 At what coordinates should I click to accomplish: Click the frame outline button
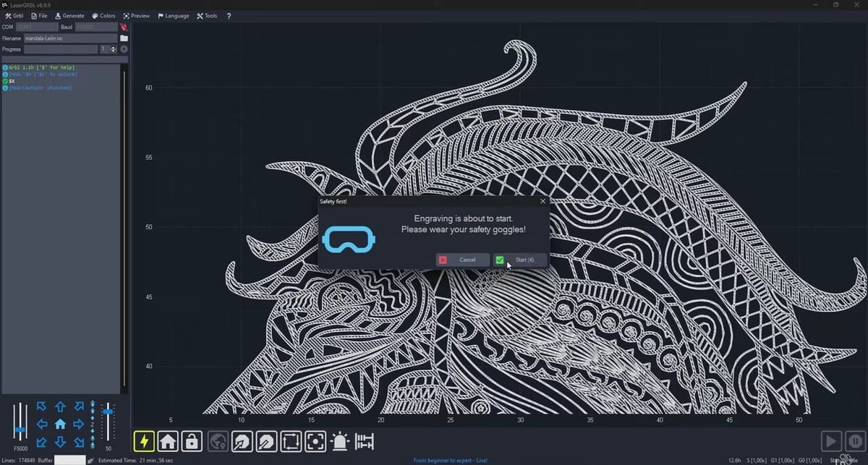[291, 440]
